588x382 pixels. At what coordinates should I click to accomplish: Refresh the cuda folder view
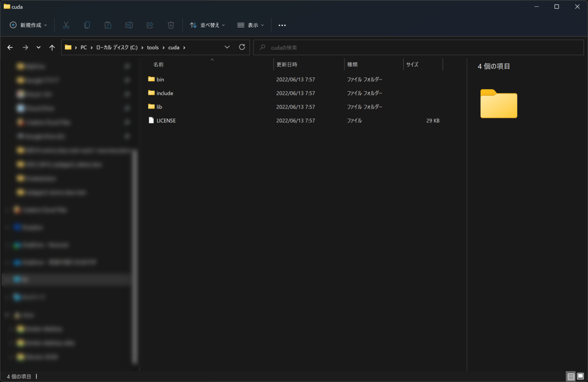242,47
